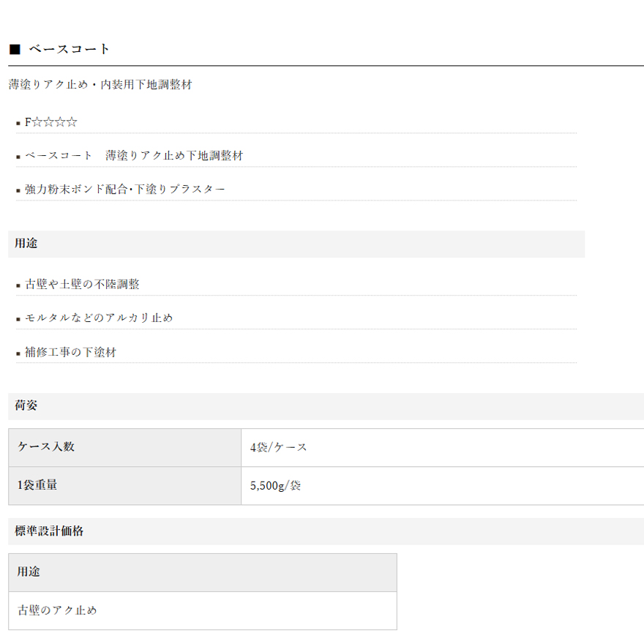The width and height of the screenshot is (644, 644).
Task: Click the ベースコート page heading
Action: (x=70, y=49)
